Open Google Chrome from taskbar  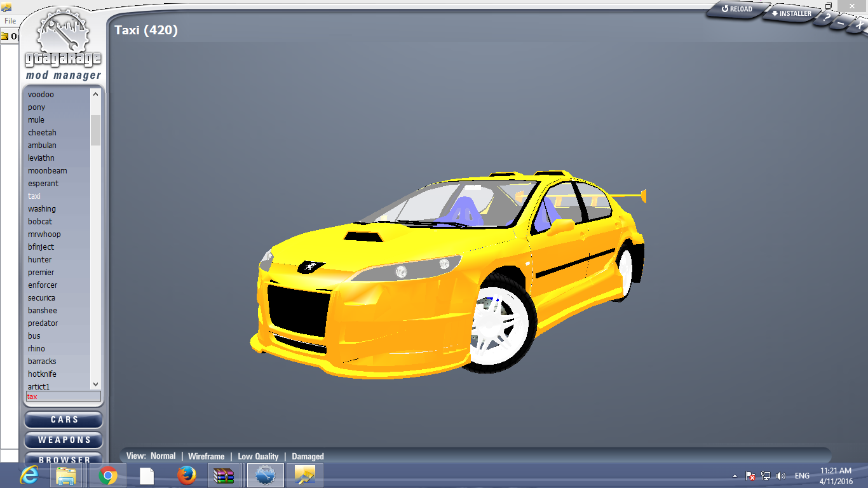tap(107, 475)
